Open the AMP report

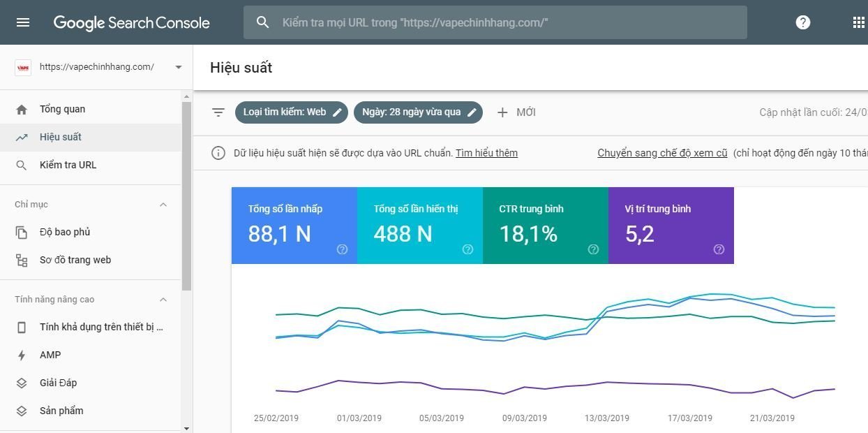90,355
